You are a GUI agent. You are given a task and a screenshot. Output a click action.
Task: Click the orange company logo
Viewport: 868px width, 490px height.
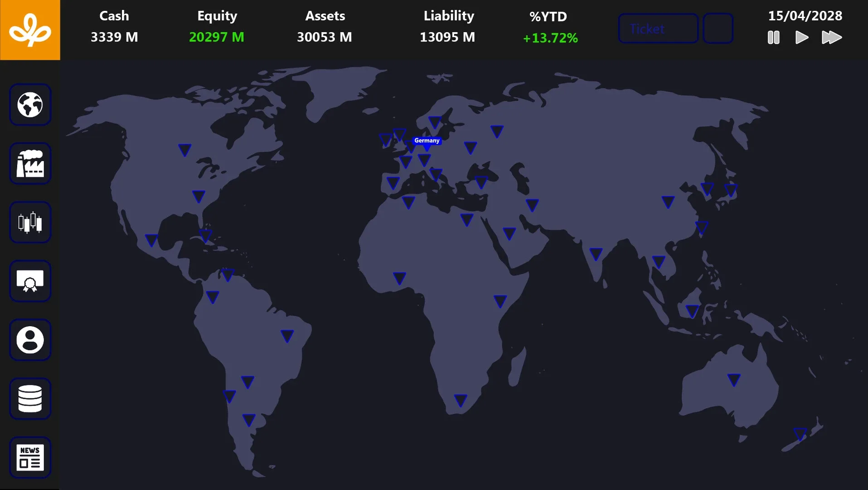pos(30,30)
